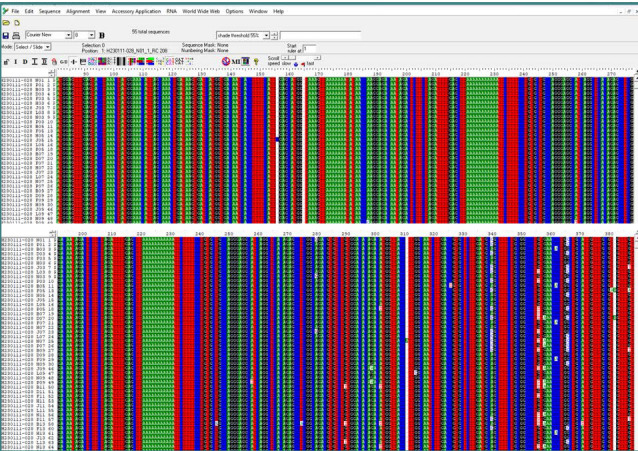Select the red-green-blue horizontal bars icon
This screenshot has width=638, height=451.
pos(150,61)
